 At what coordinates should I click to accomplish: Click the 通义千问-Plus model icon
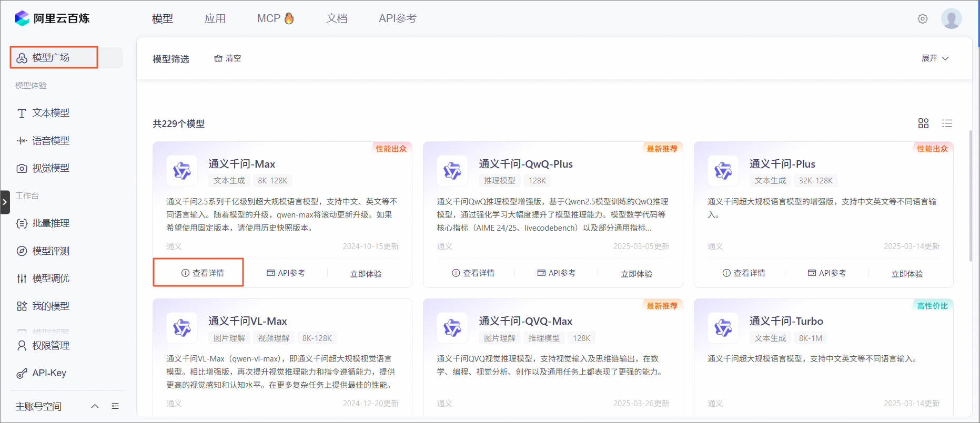[723, 170]
